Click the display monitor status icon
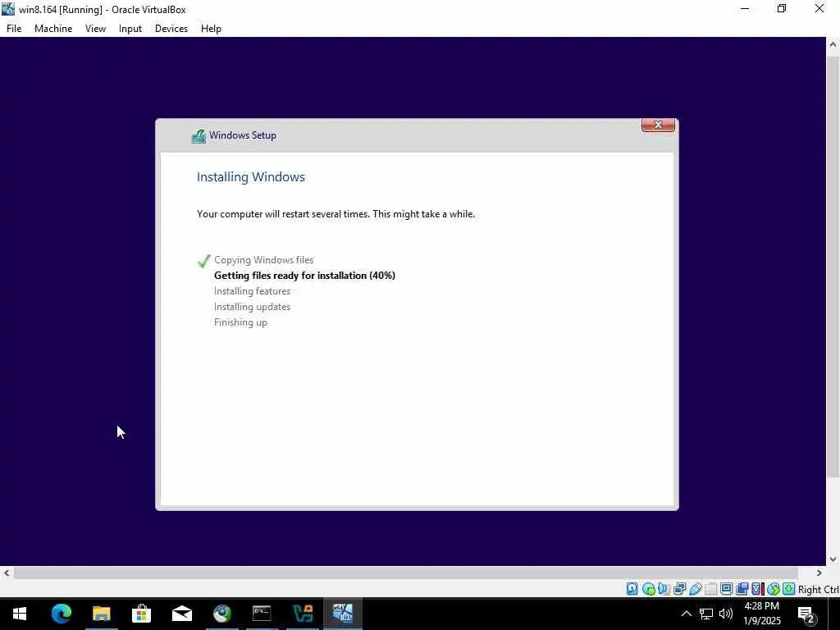The image size is (840, 630). [727, 589]
